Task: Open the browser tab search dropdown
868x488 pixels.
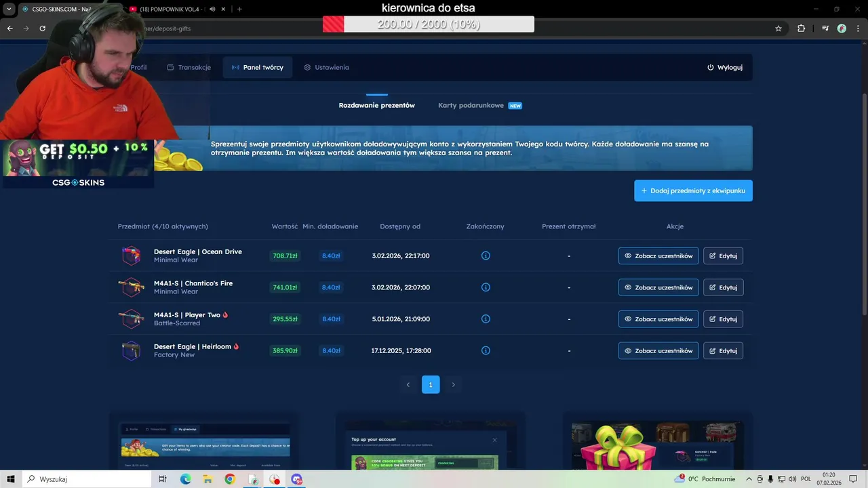Action: [9, 9]
